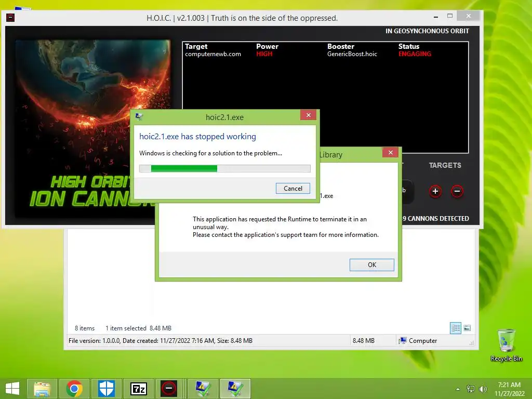This screenshot has width=532, height=399.
Task: Click the GenericBoost.hoic booster value
Action: coord(352,54)
